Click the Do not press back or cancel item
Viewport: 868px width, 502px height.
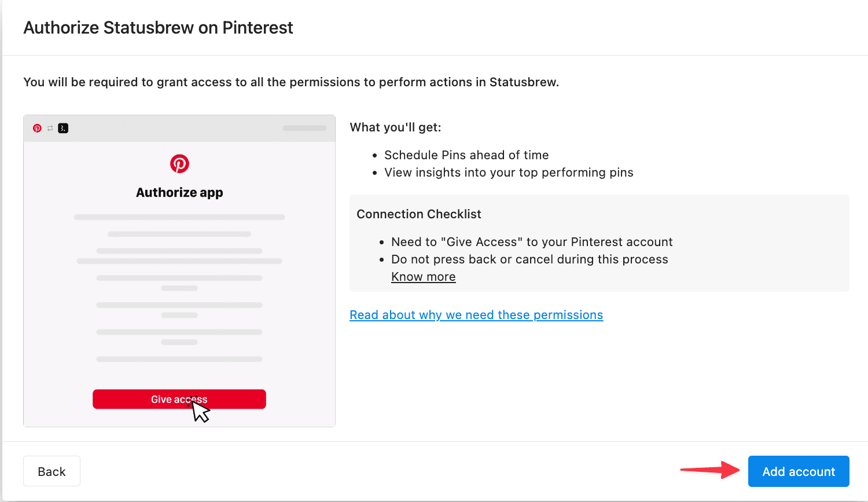(529, 259)
